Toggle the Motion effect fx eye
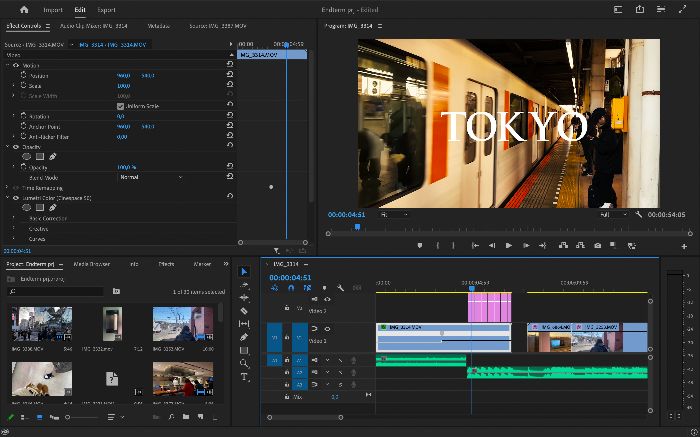Image resolution: width=700 pixels, height=437 pixels. (x=16, y=65)
